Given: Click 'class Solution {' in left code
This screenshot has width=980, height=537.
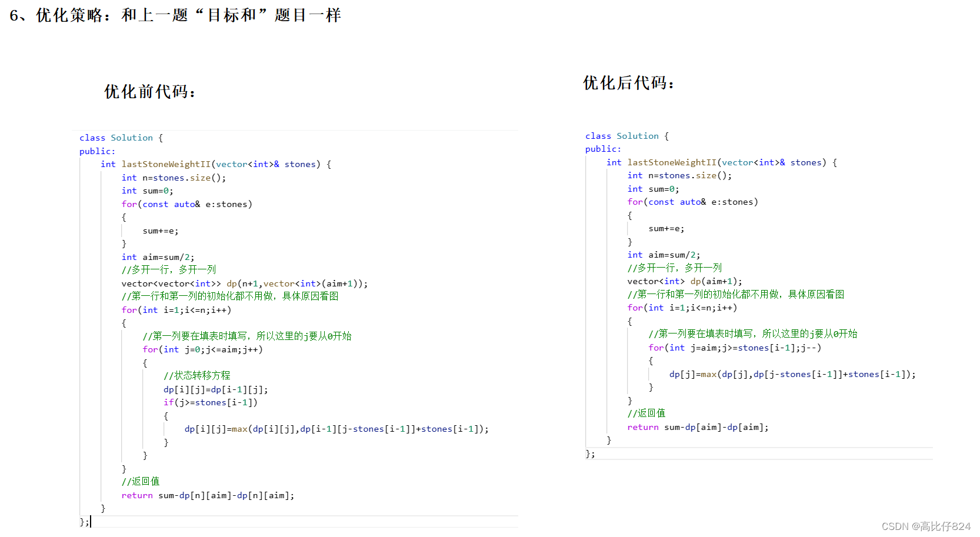Looking at the screenshot, I should pyautogui.click(x=121, y=138).
